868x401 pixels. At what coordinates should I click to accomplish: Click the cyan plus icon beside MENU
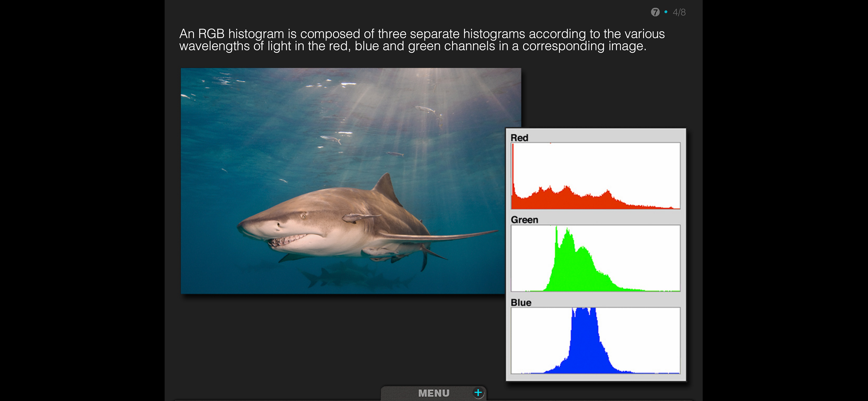[x=478, y=393]
